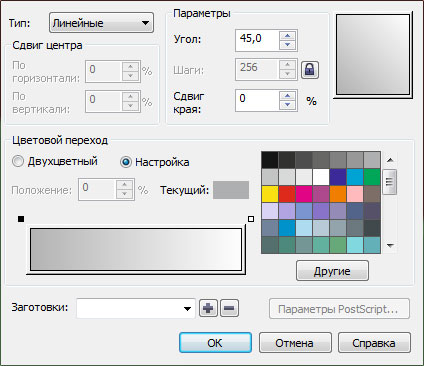
Task: Remove the preset with the minus icon
Action: pos(229,308)
